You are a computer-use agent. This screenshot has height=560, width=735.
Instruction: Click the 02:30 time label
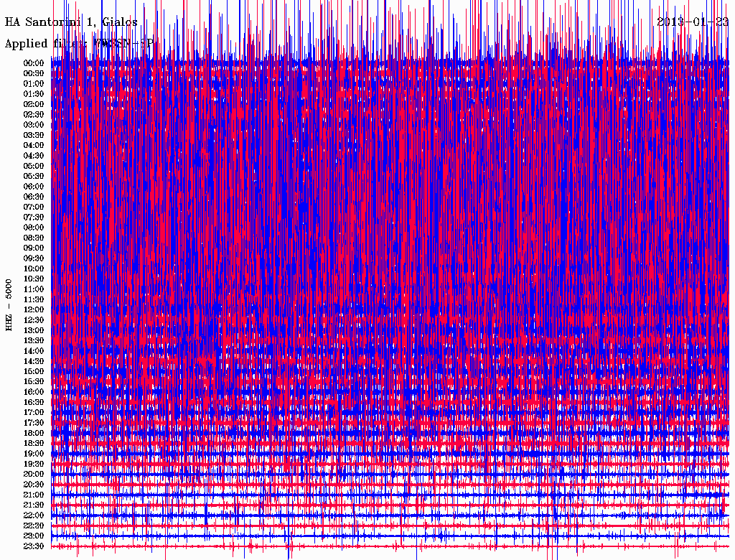[34, 114]
